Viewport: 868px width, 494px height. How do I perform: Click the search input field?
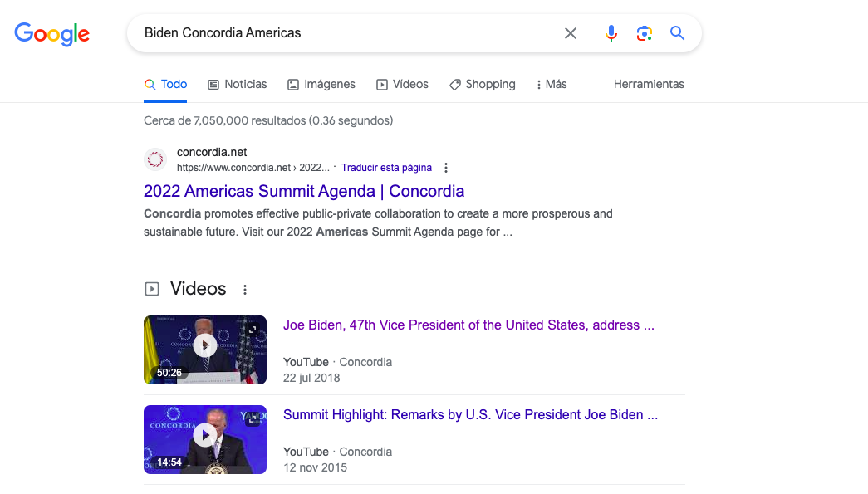tap(349, 33)
